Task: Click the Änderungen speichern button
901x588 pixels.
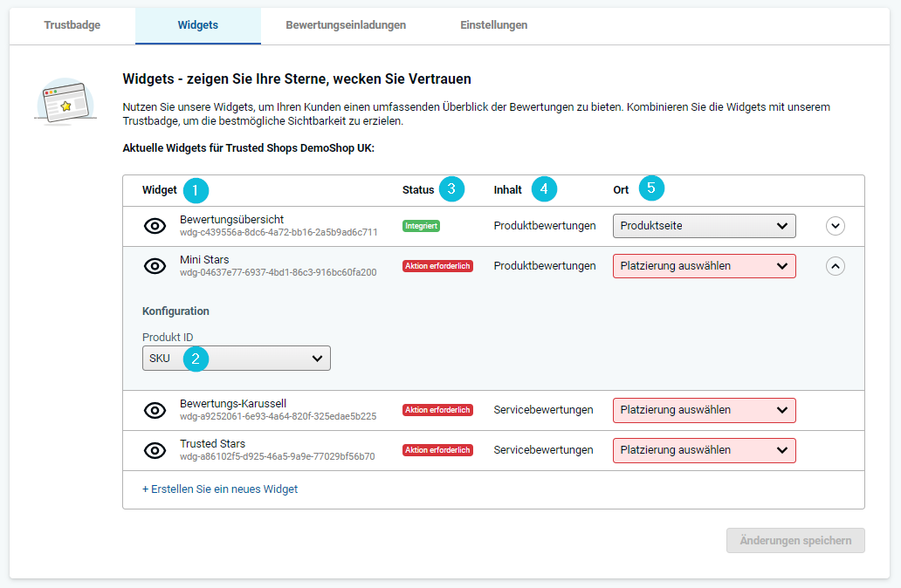Action: 795,540
